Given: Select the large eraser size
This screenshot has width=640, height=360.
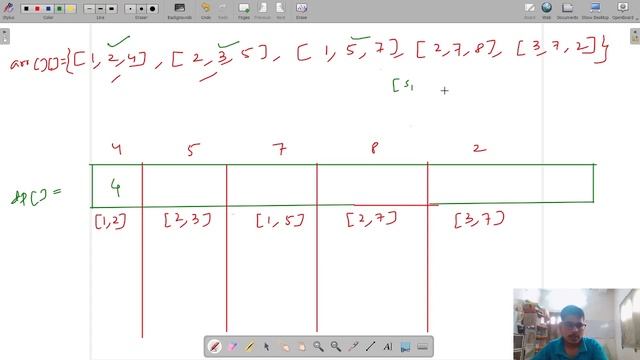Looking at the screenshot, I should [x=152, y=9].
